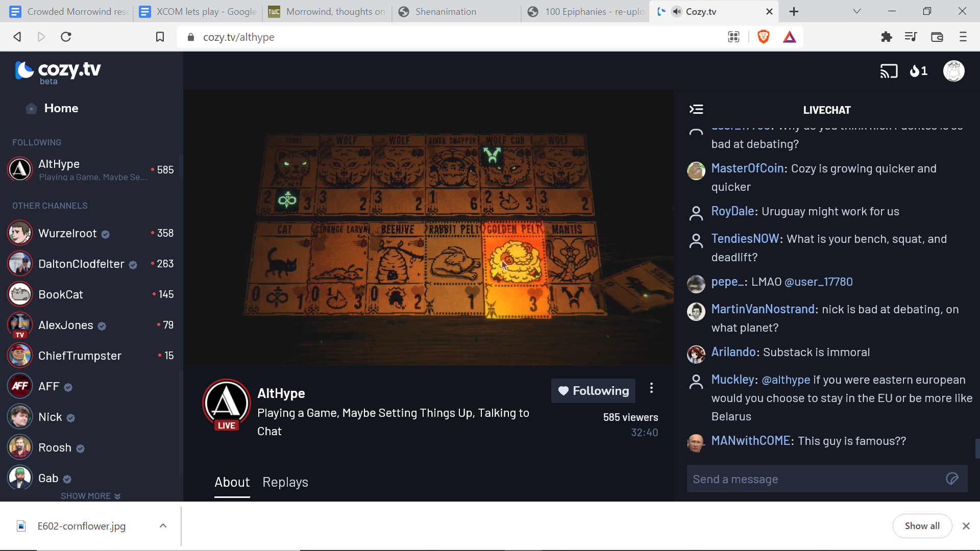Mute the Cozy.tv tab audio icon

tap(677, 11)
